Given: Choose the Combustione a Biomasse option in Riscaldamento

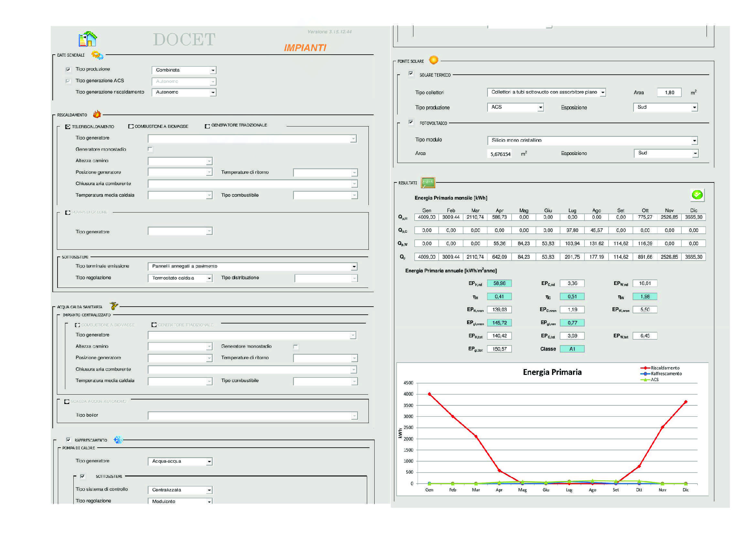Looking at the screenshot, I should [x=131, y=126].
